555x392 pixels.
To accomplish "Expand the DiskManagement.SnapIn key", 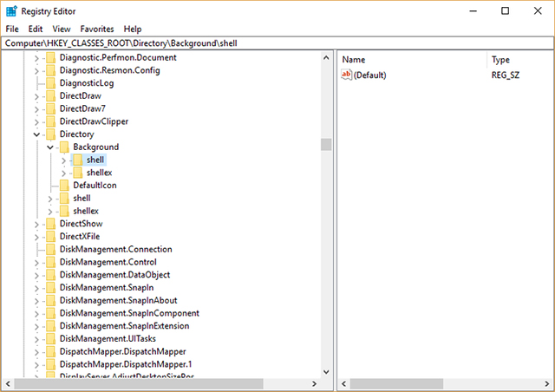I will [36, 288].
